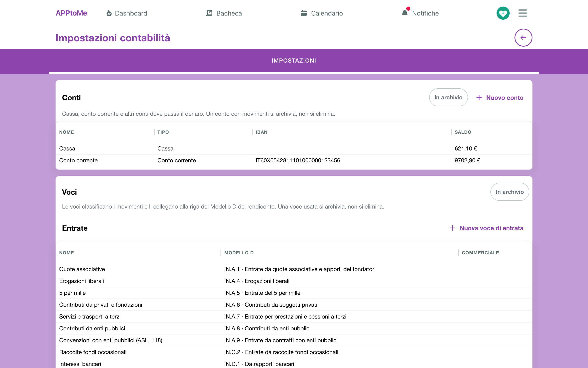The width and height of the screenshot is (588, 368).
Task: Open the green heart profile avatar
Action: tap(503, 13)
